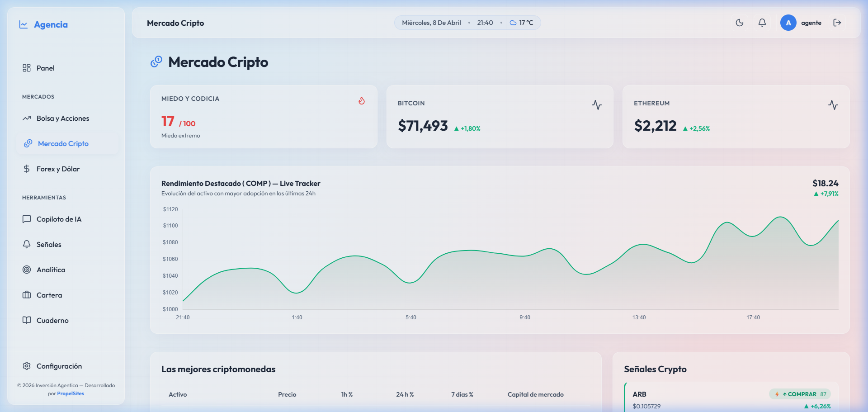Click the Panel grid icon in sidebar
868x412 pixels.
coord(27,68)
